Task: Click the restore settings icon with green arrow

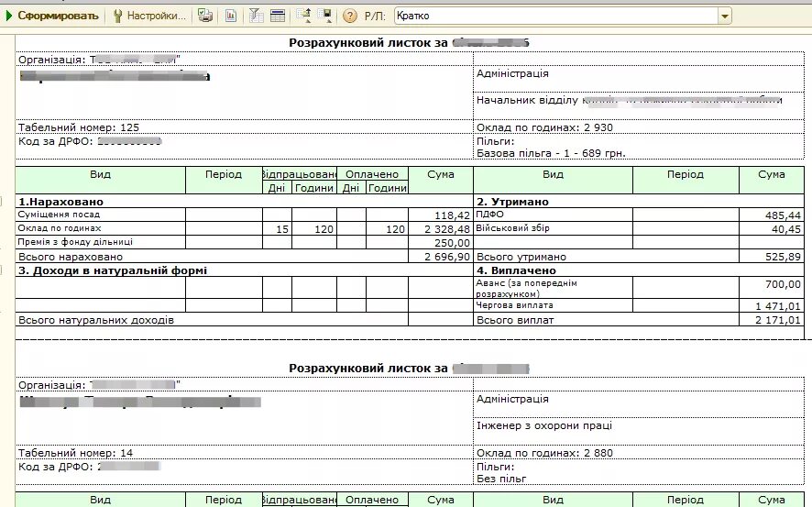Action: click(303, 16)
